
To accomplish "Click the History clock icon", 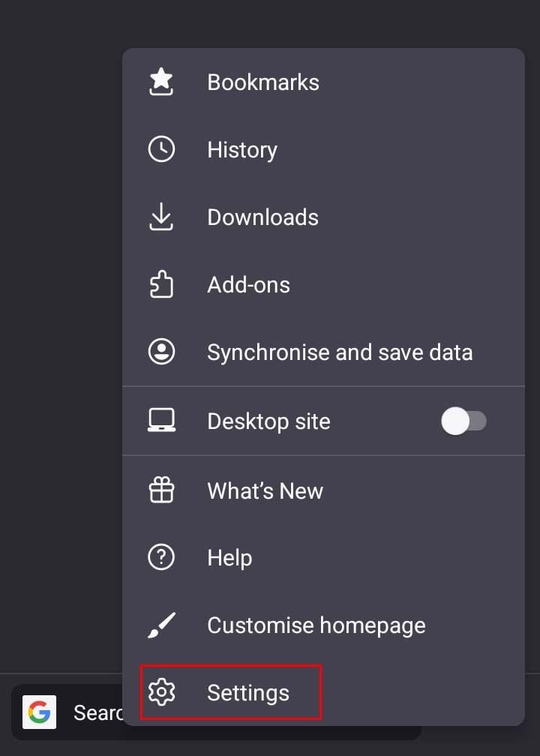I will click(161, 149).
